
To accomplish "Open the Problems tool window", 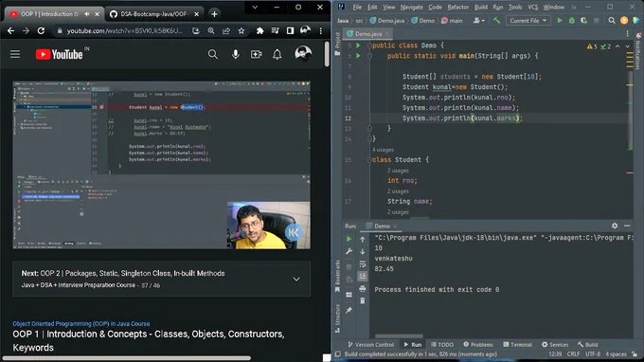I will click(x=478, y=344).
